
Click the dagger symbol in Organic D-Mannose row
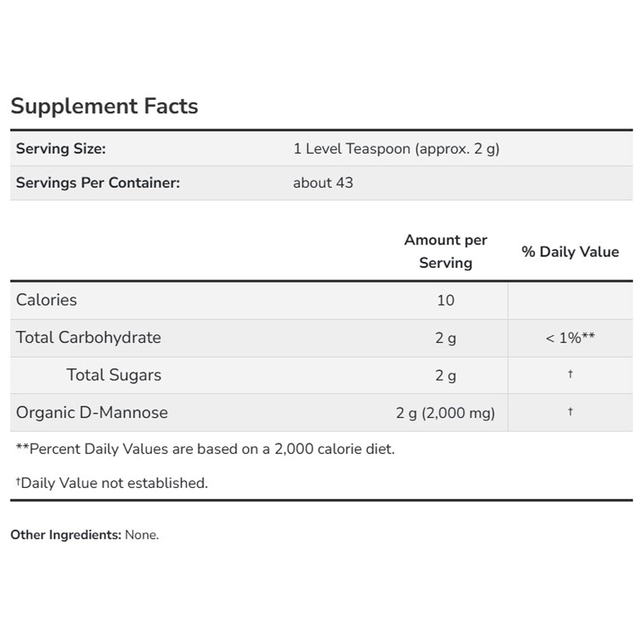(x=570, y=412)
